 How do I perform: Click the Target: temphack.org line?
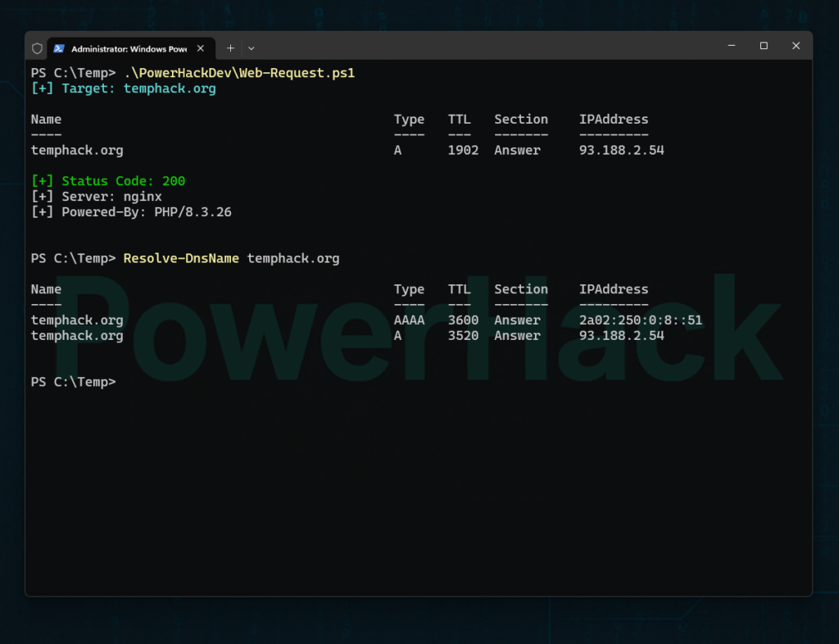123,88
